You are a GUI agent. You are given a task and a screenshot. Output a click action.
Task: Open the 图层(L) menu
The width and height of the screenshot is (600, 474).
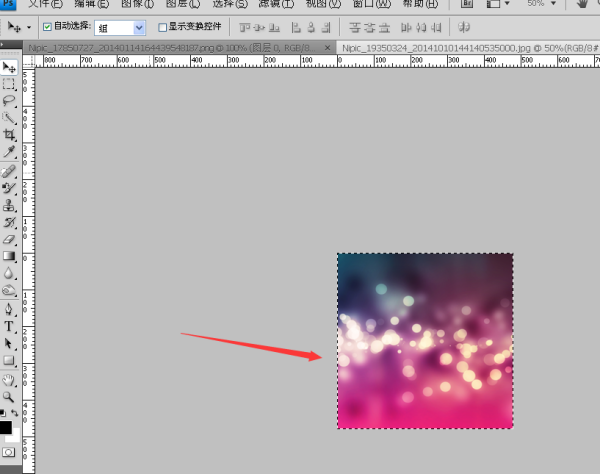(x=183, y=4)
